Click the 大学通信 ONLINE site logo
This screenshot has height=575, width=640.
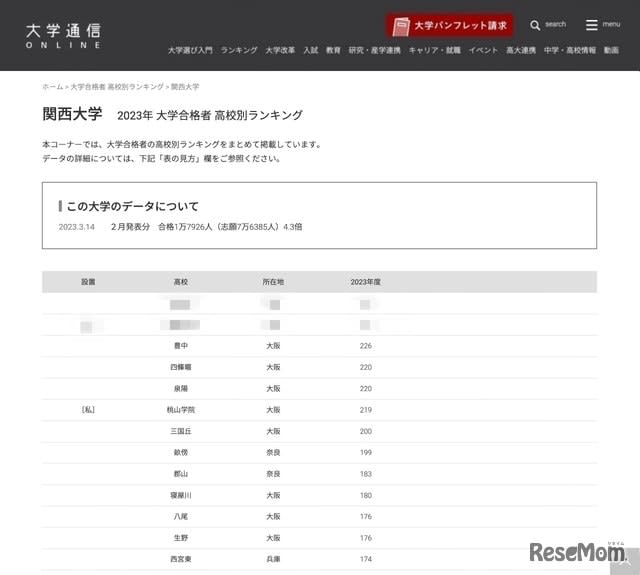pos(63,36)
